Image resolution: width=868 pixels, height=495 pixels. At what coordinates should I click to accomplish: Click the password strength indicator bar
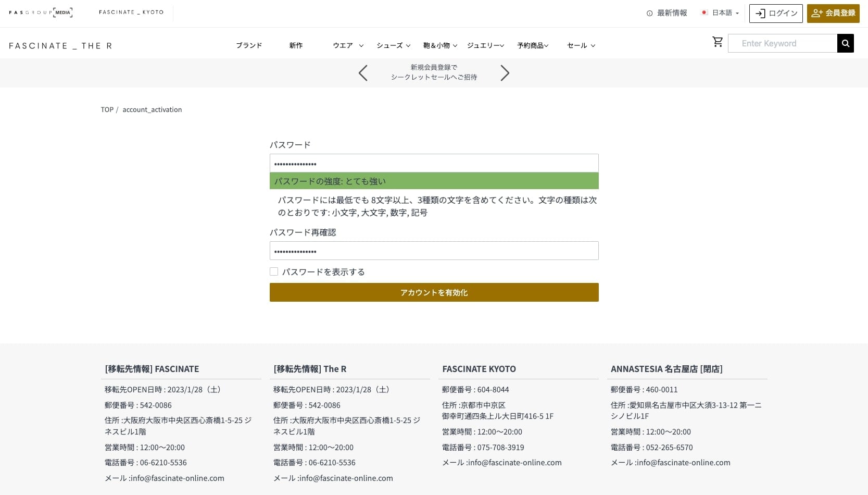pyautogui.click(x=434, y=181)
